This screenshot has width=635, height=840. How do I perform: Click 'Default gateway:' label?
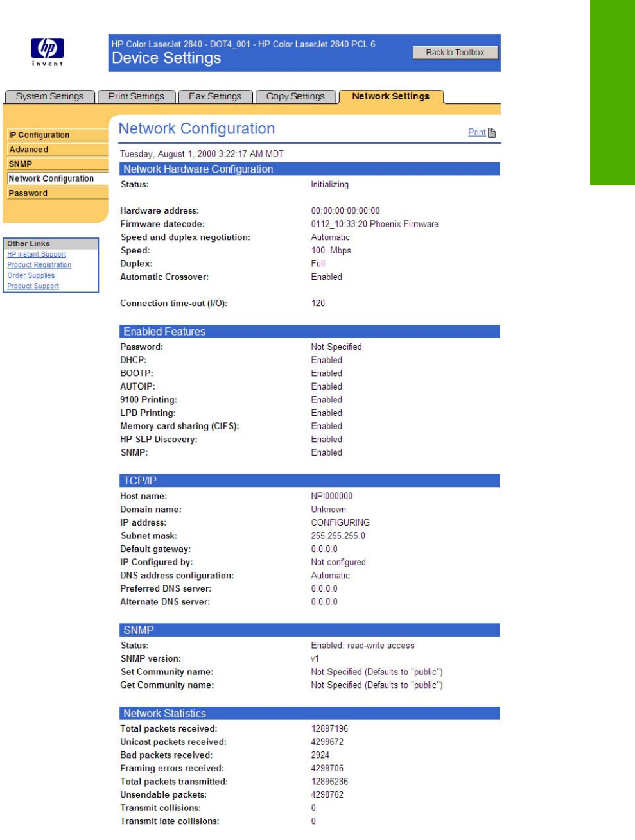(x=155, y=549)
